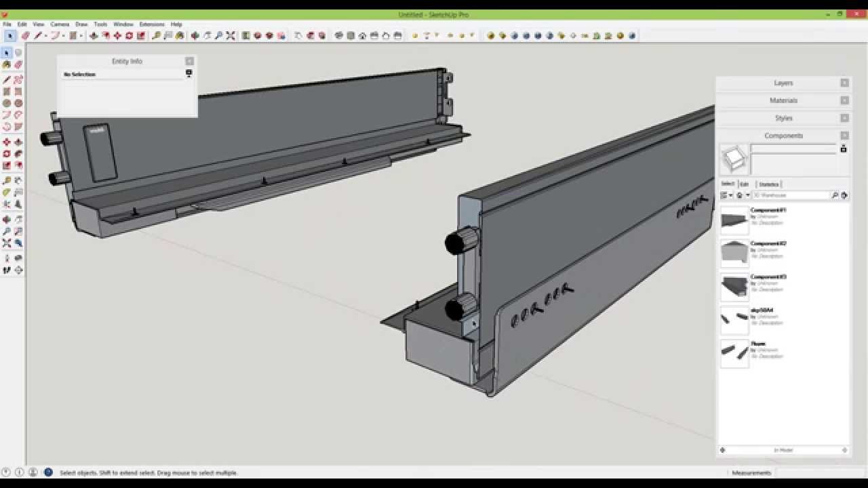The height and width of the screenshot is (488, 868).
Task: Switch to the Edit tab in Components
Action: (x=745, y=184)
